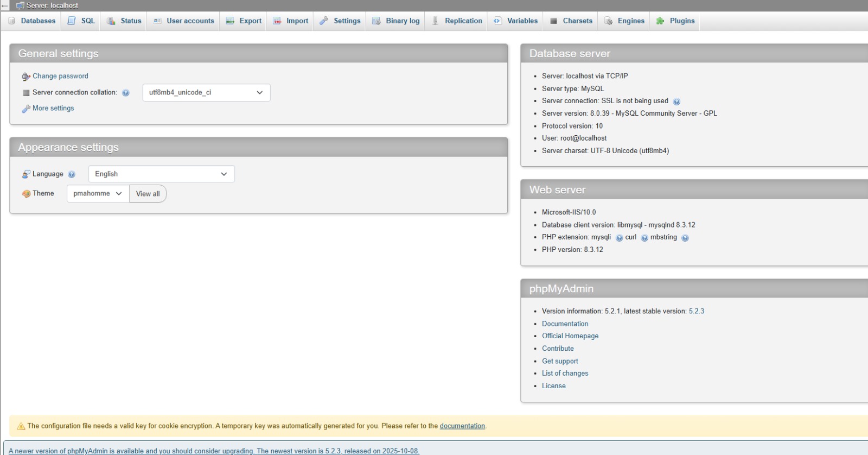This screenshot has height=455, width=868.
Task: Switch to the Status tab
Action: (124, 21)
